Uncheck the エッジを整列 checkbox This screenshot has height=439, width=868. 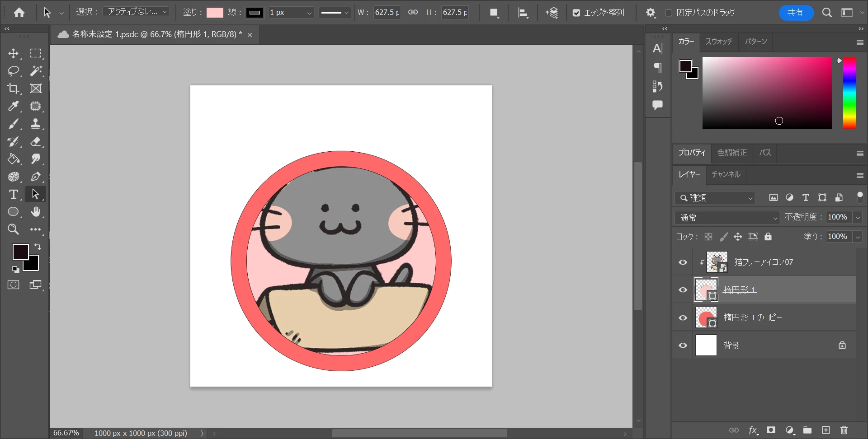point(576,13)
